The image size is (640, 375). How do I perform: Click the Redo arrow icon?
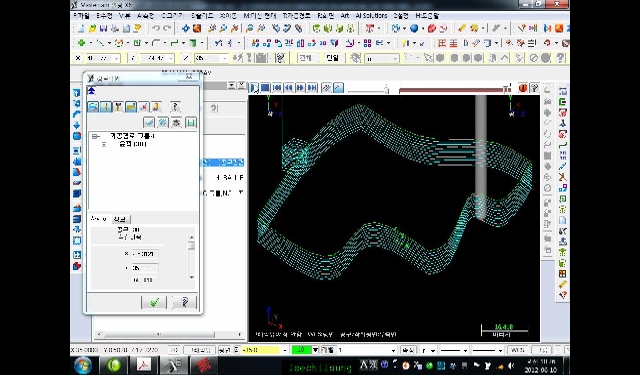pos(167,29)
